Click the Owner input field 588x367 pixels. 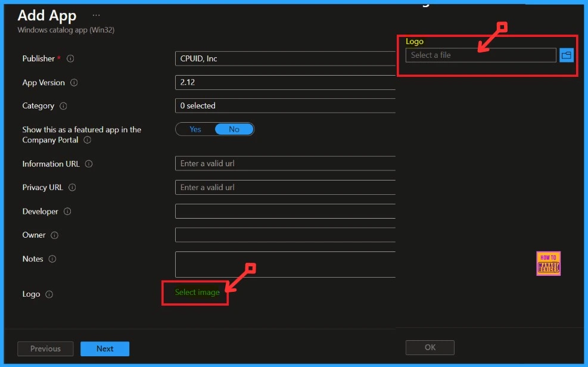click(x=285, y=235)
